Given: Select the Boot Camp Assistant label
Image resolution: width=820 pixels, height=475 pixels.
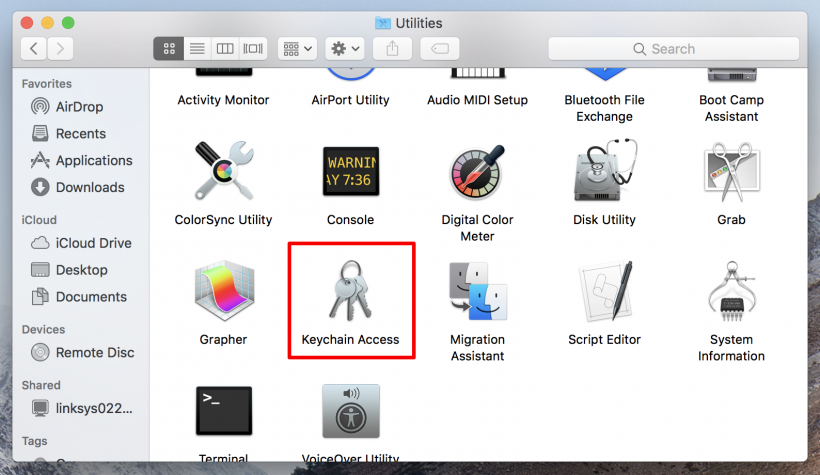Looking at the screenshot, I should coord(731,108).
